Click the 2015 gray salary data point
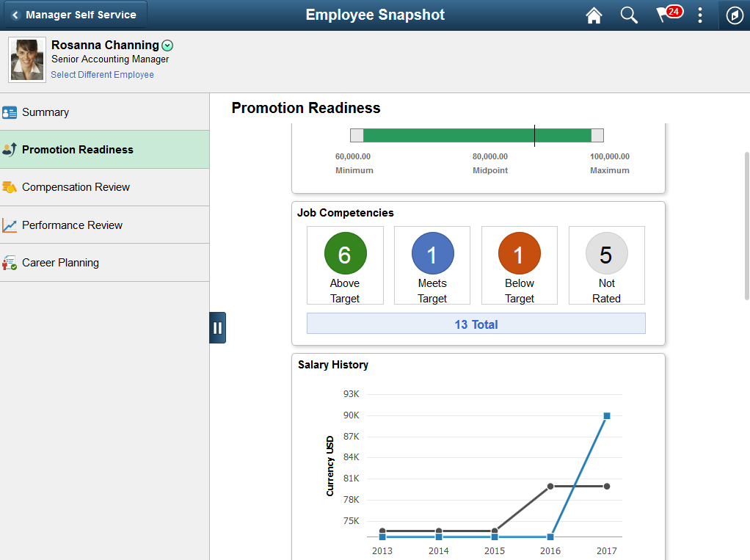Viewport: 750px width, 560px height. (x=495, y=531)
